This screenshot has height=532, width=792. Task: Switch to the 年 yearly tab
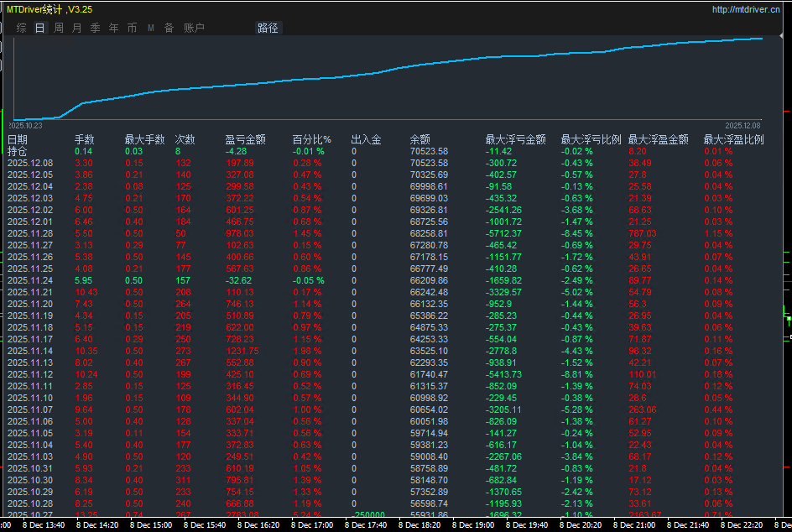(113, 28)
